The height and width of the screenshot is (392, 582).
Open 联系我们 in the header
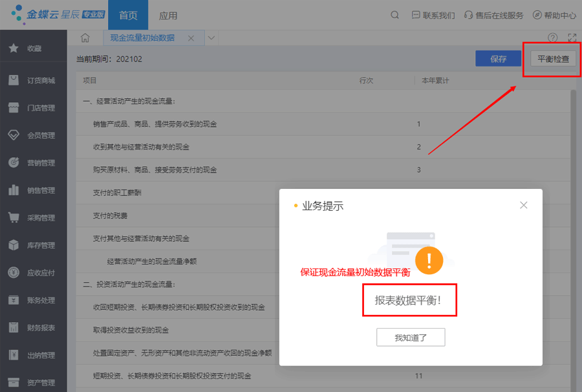pyautogui.click(x=433, y=16)
